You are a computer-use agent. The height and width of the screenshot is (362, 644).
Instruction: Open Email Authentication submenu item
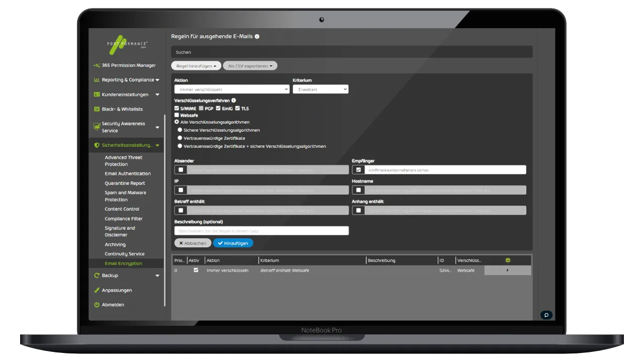(x=128, y=174)
